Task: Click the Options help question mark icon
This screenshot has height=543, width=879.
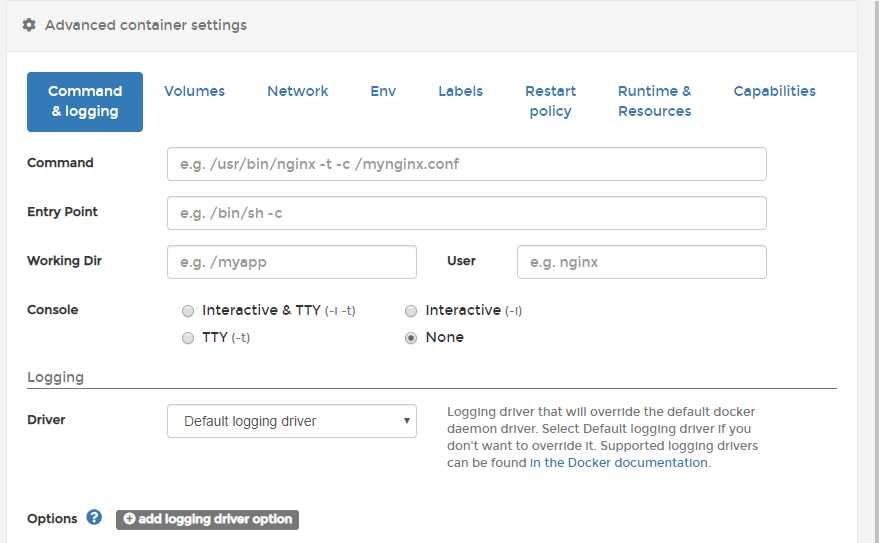Action: coord(94,518)
